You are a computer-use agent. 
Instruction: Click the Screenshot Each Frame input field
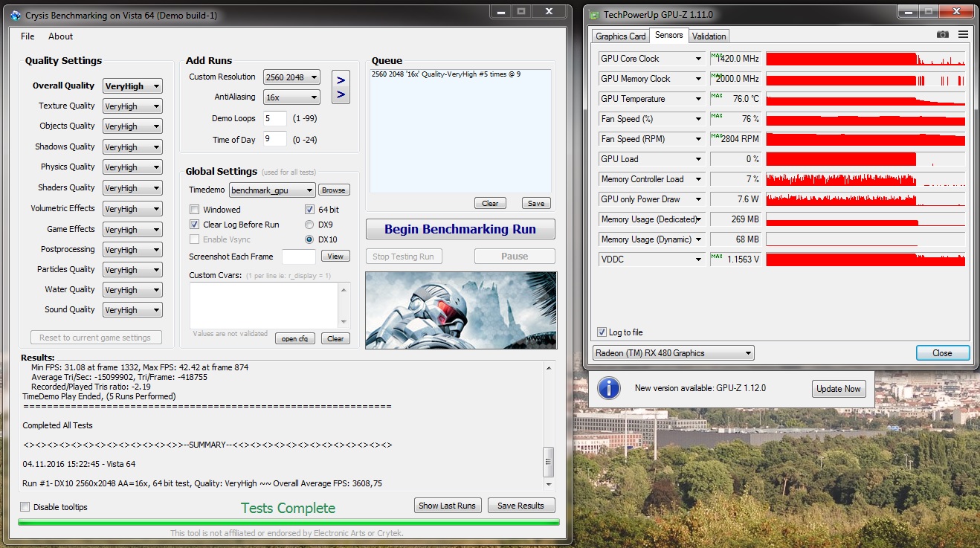(x=299, y=257)
